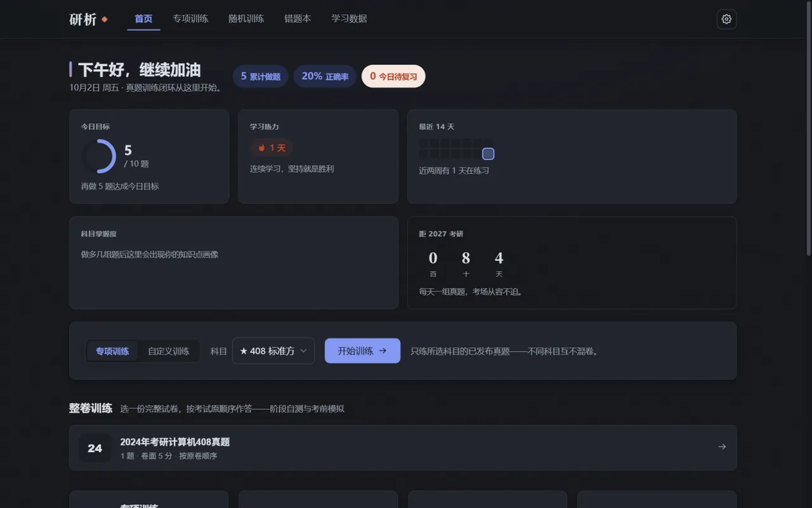View the 学习数据 tab

coord(349,19)
